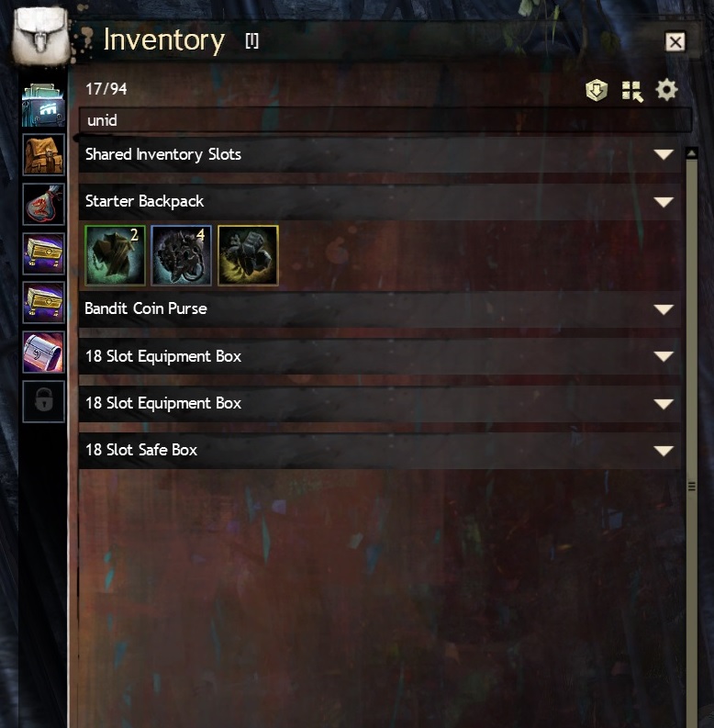This screenshot has height=728, width=714.
Task: Select the silver Safe Box bag icon
Action: pos(44,352)
